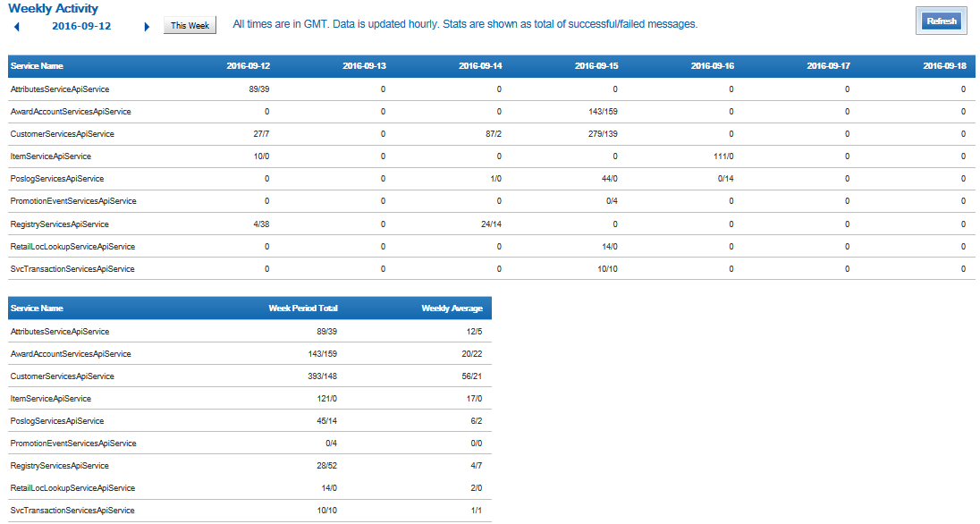This screenshot has width=980, height=524.
Task: Click the Weekly Activity heading
Action: pyautogui.click(x=53, y=8)
